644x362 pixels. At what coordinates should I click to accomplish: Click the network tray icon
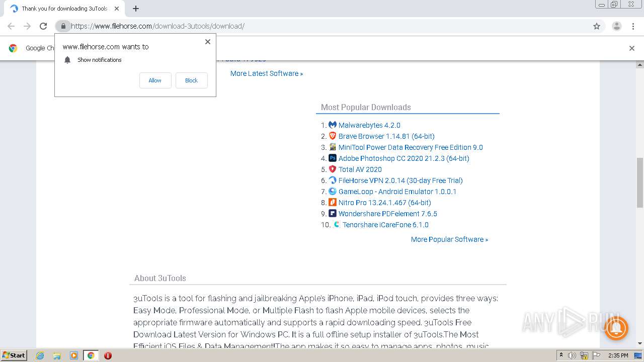(584, 355)
